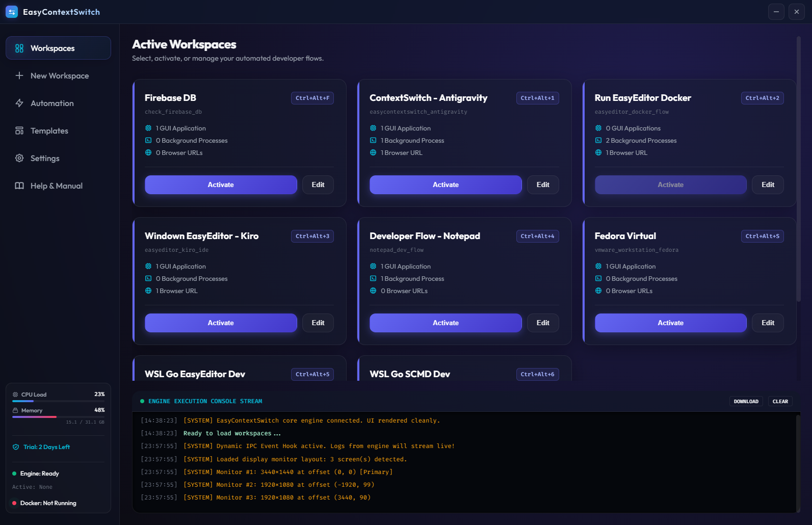This screenshot has width=812, height=525.
Task: Edit the Windown EasyEditor - Kiro workspace
Action: click(x=318, y=323)
